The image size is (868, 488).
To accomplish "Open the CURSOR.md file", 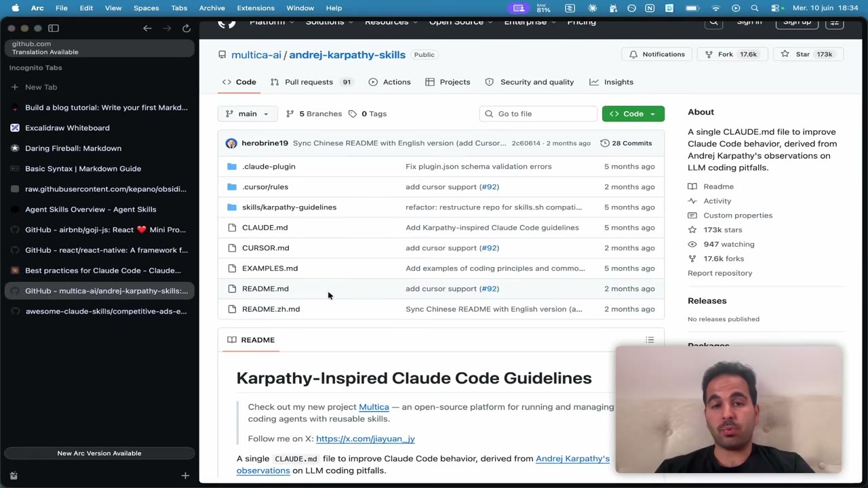I will [x=265, y=248].
